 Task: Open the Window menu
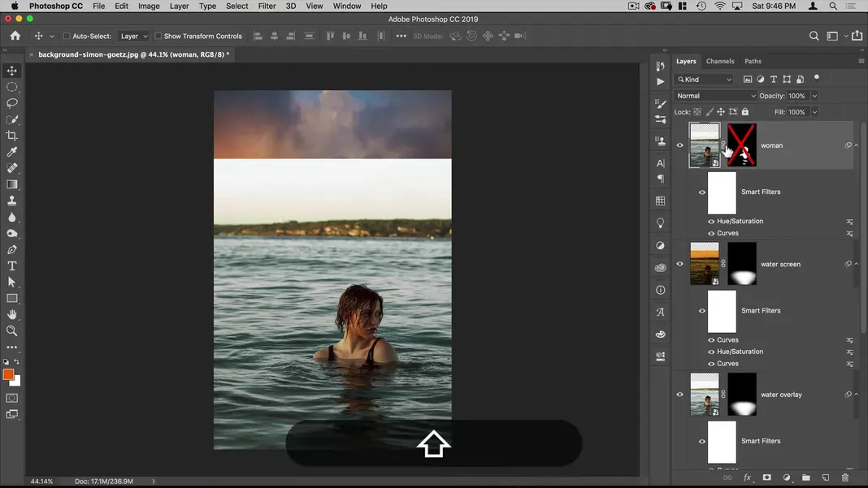[347, 6]
